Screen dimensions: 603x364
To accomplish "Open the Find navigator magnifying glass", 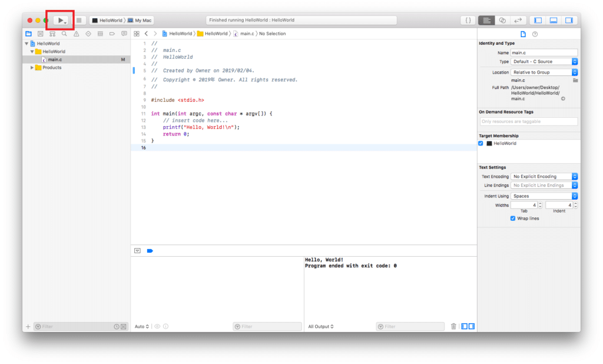I will point(64,34).
